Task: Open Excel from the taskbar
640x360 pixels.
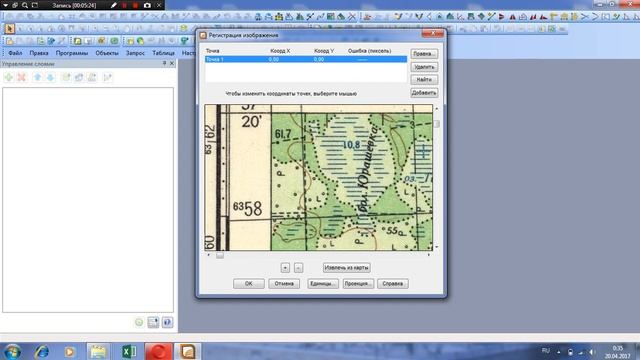Action: [129, 351]
